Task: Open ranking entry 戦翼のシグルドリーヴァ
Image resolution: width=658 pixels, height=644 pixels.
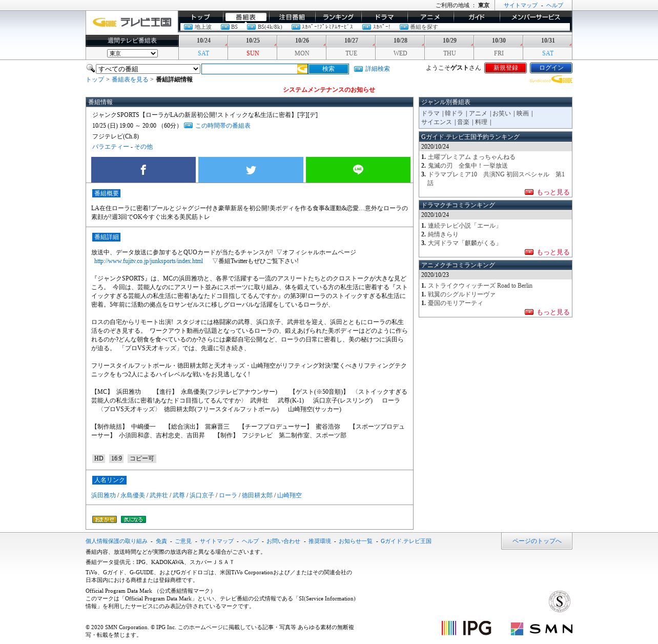Action: pyautogui.click(x=462, y=294)
